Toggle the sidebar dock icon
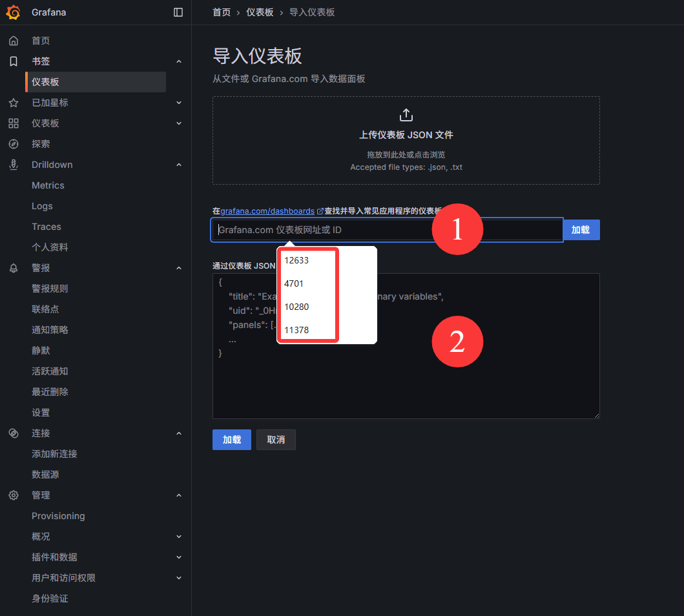Screen dimensions: 684x616 (x=178, y=12)
